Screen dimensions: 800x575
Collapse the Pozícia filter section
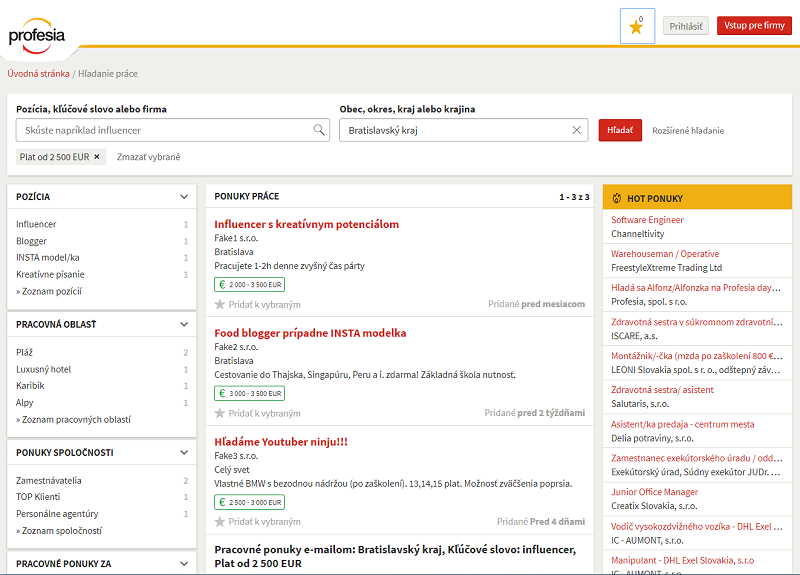click(184, 197)
